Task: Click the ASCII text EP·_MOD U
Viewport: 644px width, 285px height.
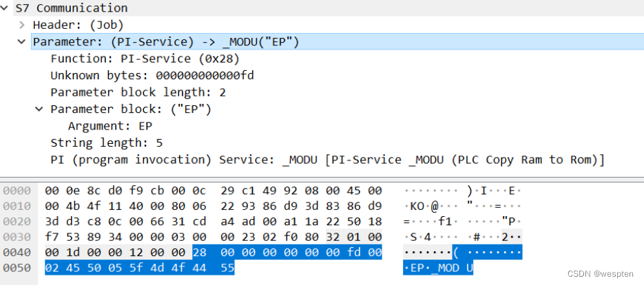Action: click(438, 268)
